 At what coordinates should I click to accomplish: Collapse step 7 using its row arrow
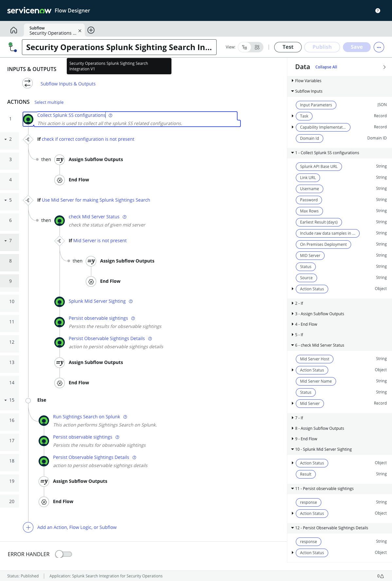point(6,241)
